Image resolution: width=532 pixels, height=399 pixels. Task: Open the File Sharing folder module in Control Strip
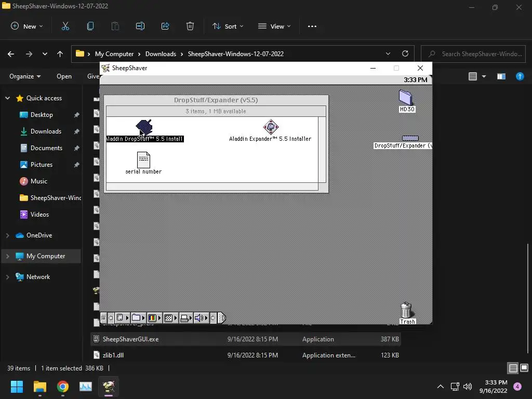(138, 318)
